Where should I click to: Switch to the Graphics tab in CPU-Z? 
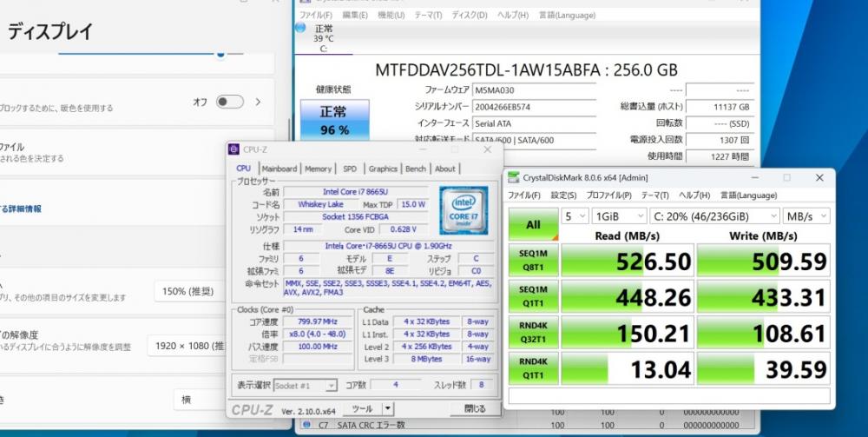[x=383, y=169]
